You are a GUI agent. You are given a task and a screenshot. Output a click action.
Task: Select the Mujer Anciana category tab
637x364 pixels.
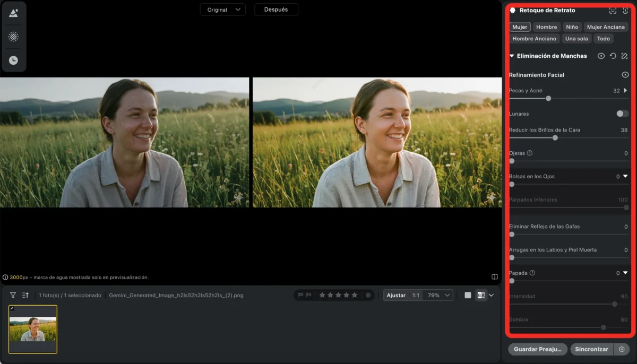pyautogui.click(x=606, y=27)
